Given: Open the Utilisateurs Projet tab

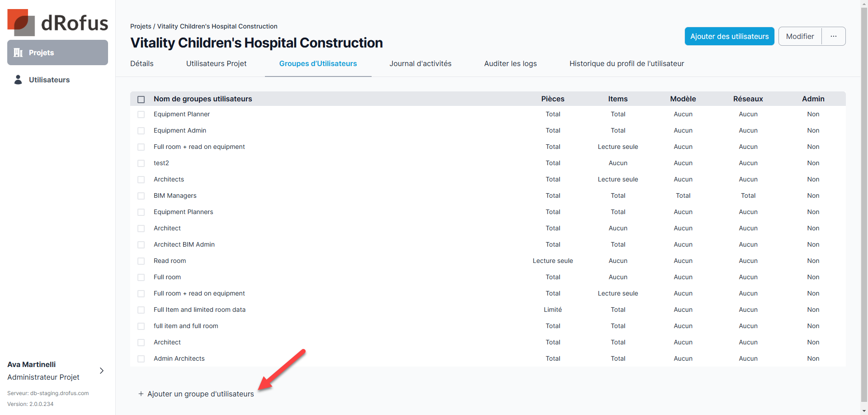Looking at the screenshot, I should tap(216, 63).
